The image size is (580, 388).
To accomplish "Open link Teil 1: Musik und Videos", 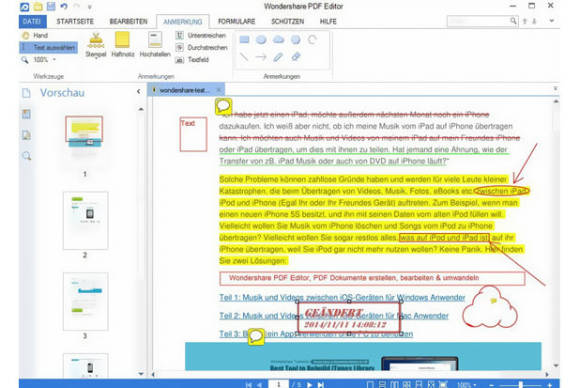I will [x=342, y=298].
